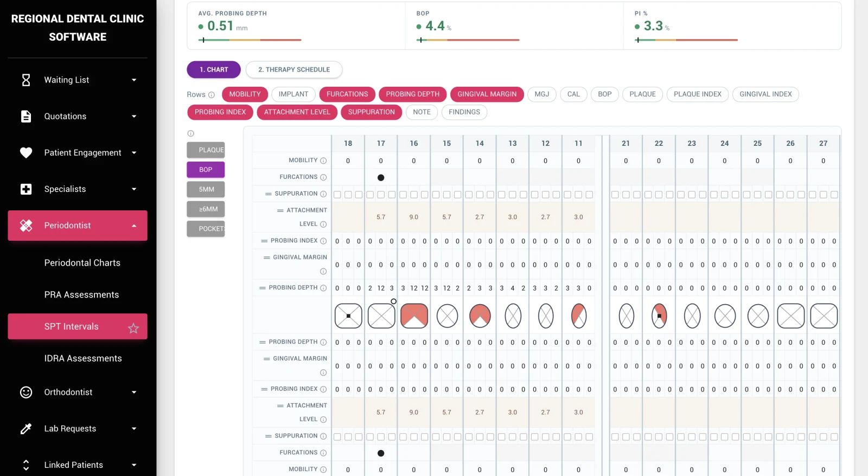Open IDRA Assessments submenu item
Screen dimensions: 868x476
pos(83,358)
